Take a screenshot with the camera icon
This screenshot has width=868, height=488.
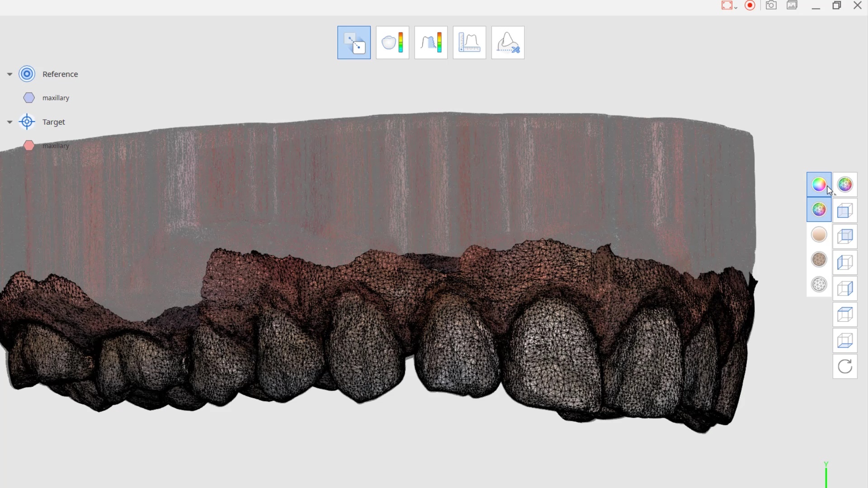(771, 5)
